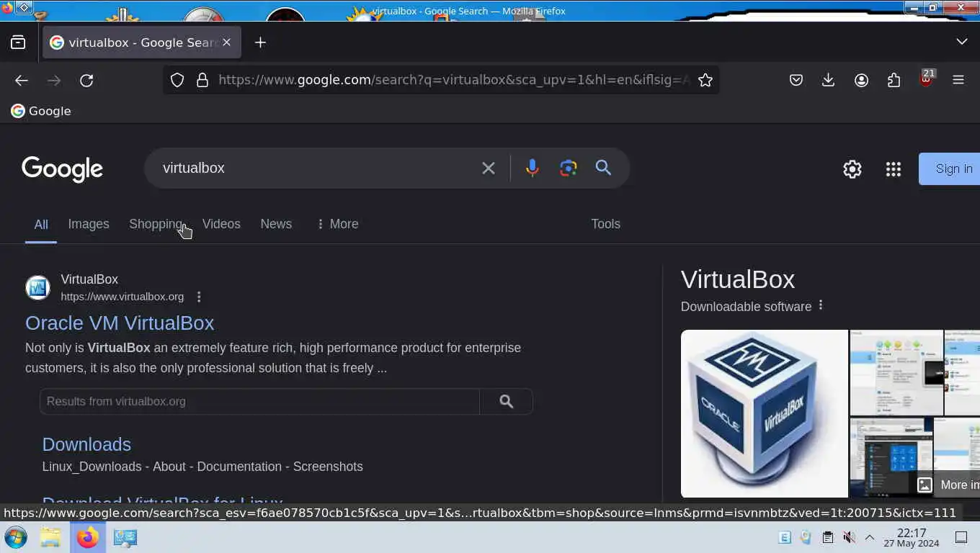The height and width of the screenshot is (553, 980).
Task: Expand the More search filters menu
Action: 337,224
